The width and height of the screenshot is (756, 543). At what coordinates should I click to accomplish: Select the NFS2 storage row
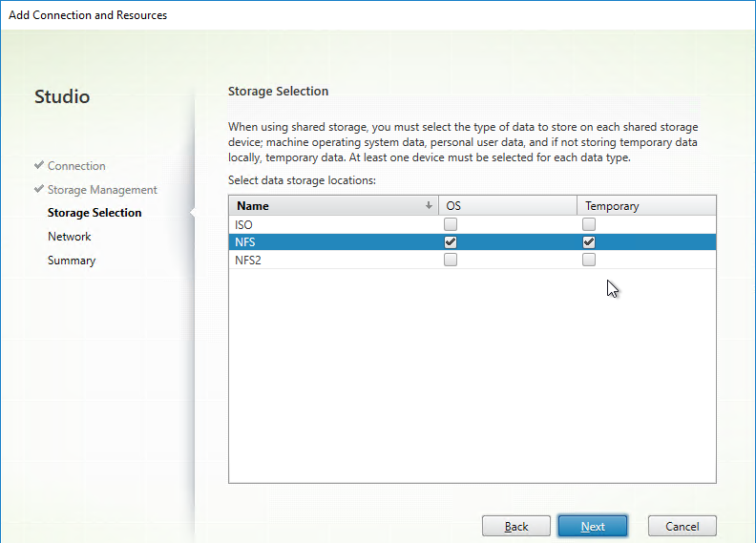[x=472, y=261]
